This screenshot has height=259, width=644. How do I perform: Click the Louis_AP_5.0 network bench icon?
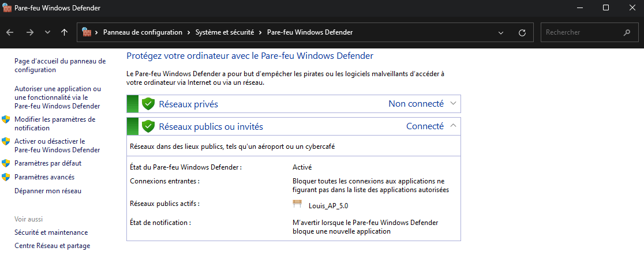tap(298, 204)
